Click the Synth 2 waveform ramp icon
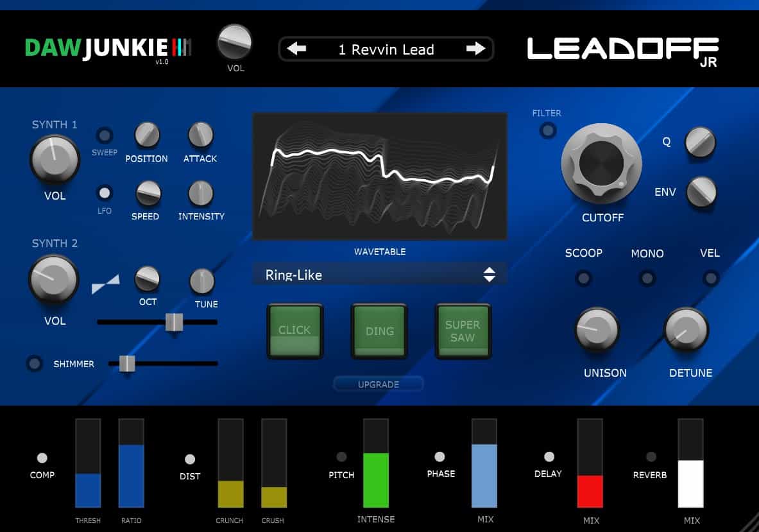This screenshot has width=759, height=532. 105,283
